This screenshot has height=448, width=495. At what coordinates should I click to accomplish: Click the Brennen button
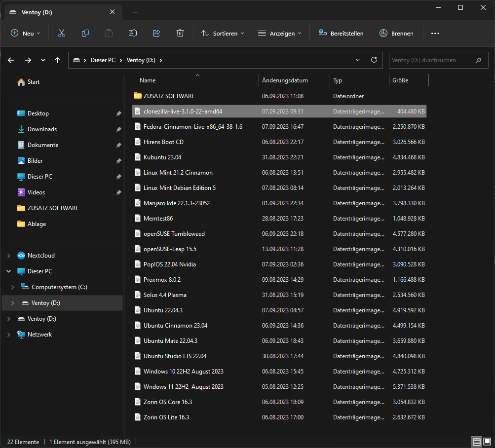click(396, 33)
